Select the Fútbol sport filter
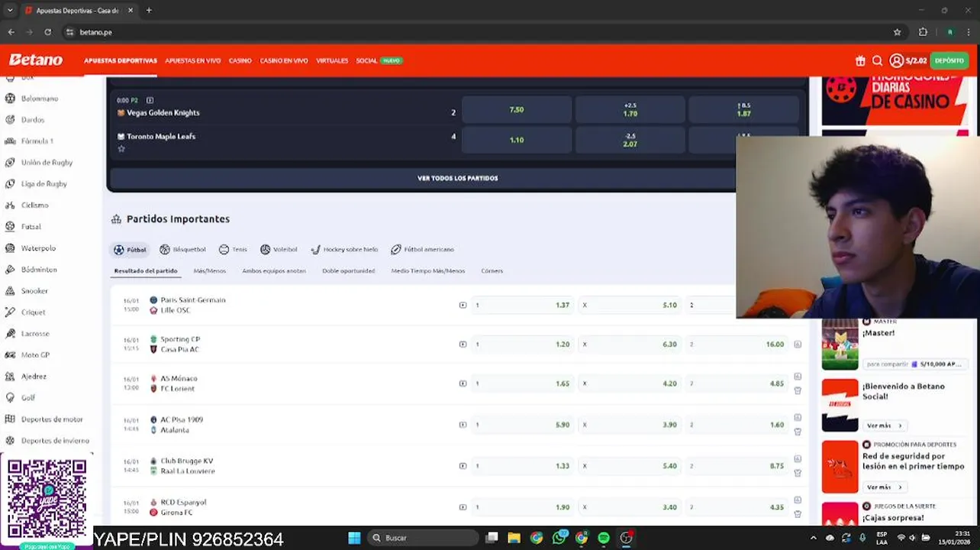This screenshot has width=980, height=550. [x=131, y=250]
